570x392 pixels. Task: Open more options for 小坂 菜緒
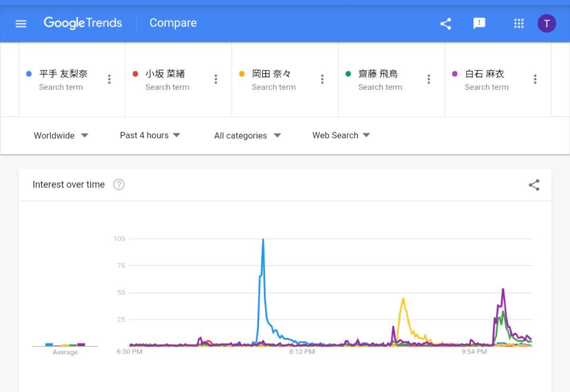tap(216, 79)
